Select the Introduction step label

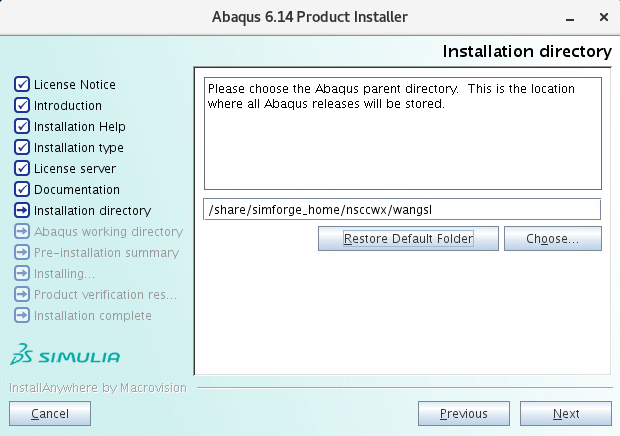pos(68,106)
